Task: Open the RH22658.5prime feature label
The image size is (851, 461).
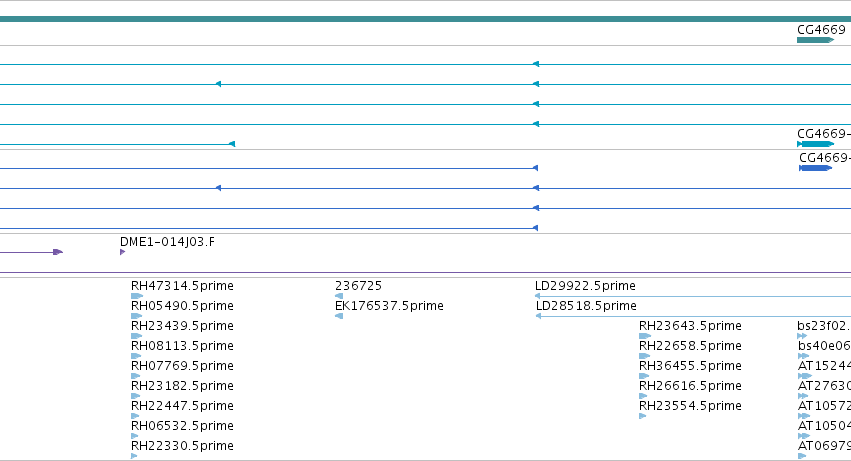Action: point(690,346)
